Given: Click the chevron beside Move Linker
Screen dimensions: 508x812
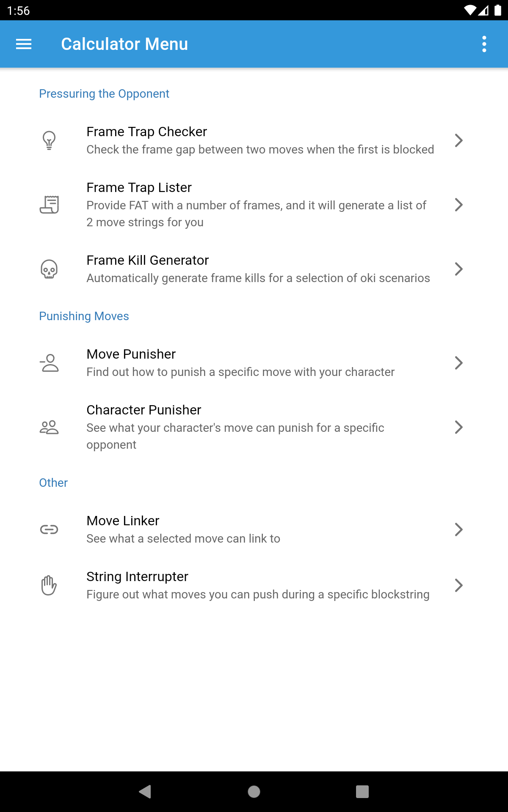Looking at the screenshot, I should [x=458, y=529].
